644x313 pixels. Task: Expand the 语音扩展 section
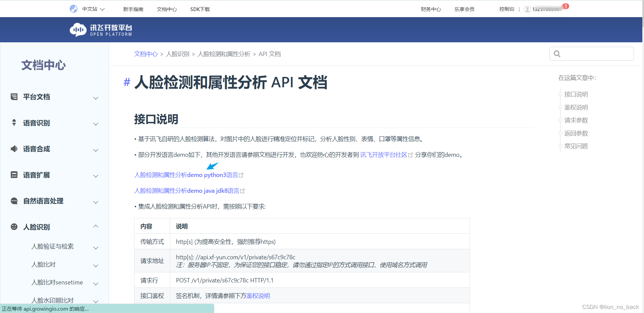click(x=96, y=176)
